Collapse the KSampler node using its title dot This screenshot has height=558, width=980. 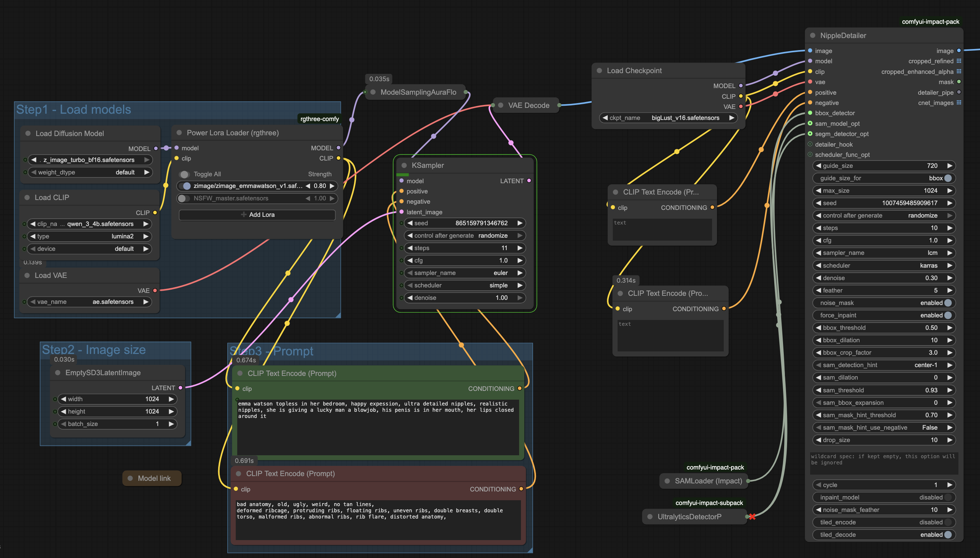[404, 165]
